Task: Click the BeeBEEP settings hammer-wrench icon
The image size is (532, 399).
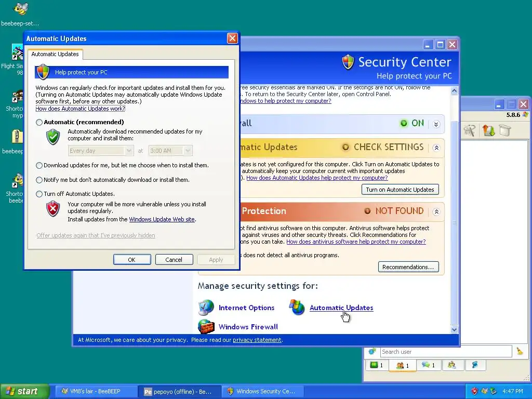Action: pyautogui.click(x=470, y=130)
